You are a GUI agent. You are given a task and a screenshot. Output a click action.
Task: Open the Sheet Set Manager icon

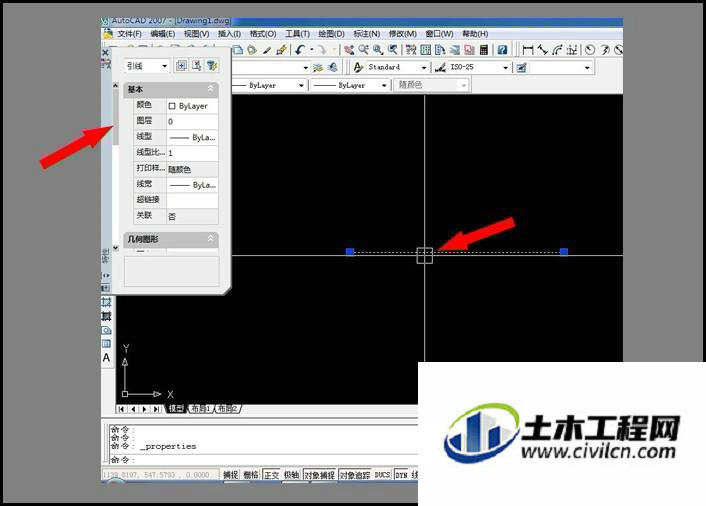coord(455,50)
